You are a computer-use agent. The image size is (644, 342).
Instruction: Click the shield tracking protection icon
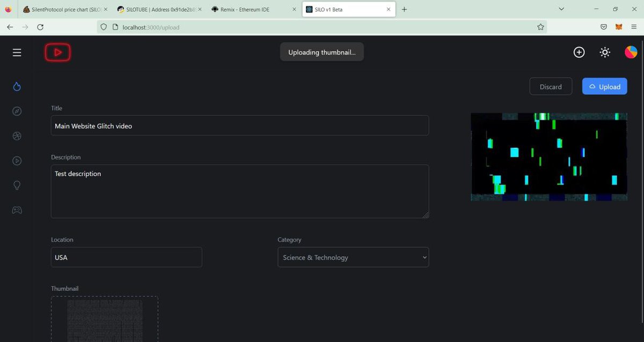(x=104, y=27)
